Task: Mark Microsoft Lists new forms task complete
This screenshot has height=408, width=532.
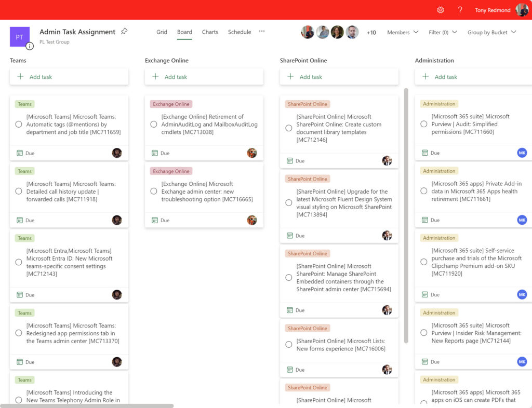Action: [289, 345]
